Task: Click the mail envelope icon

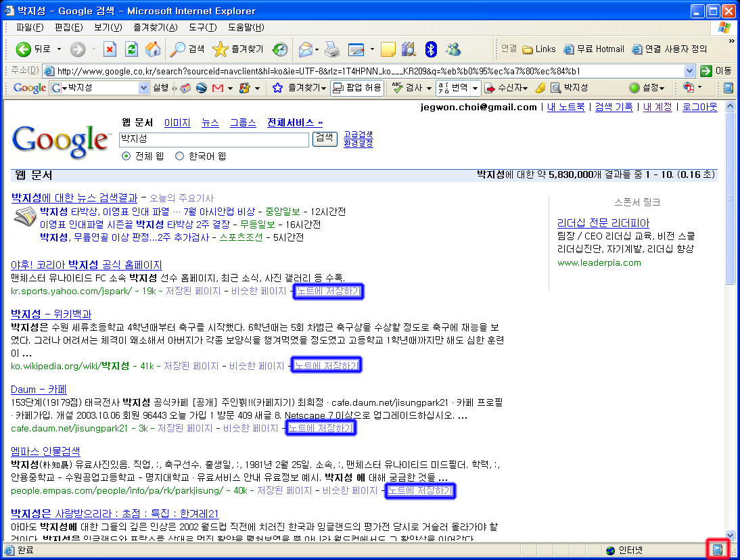Action: (305, 49)
